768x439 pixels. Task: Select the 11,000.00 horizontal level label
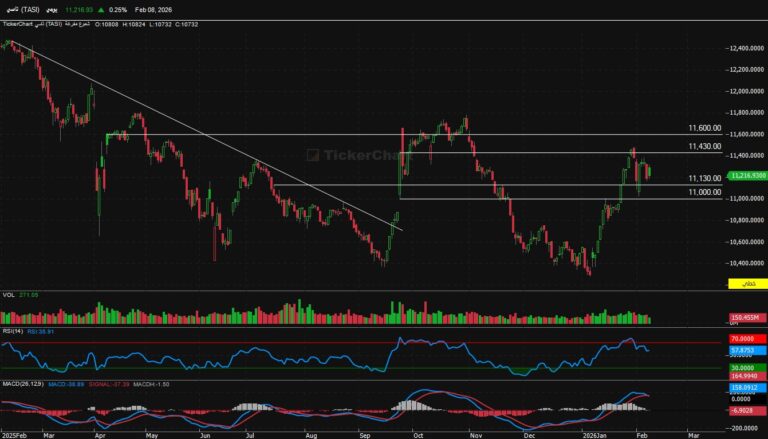coord(704,192)
